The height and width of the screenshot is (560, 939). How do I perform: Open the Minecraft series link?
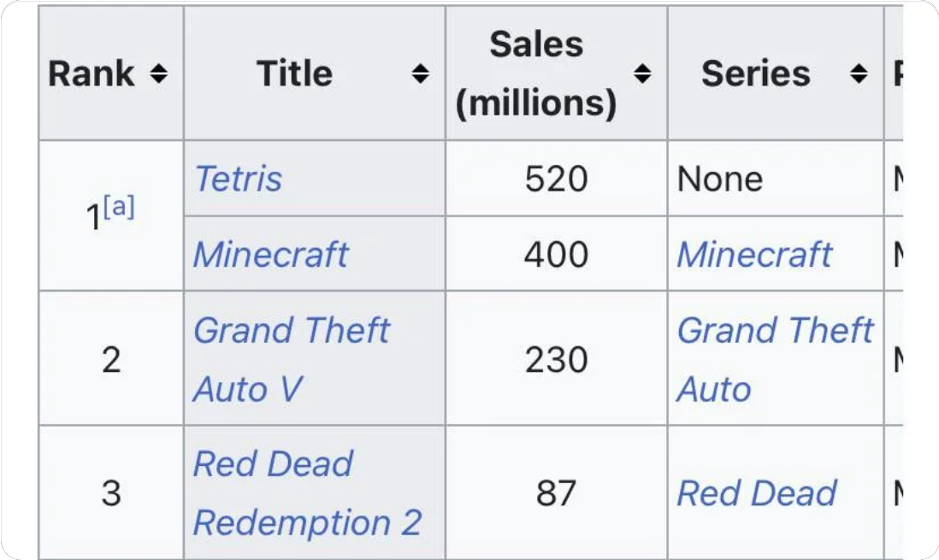(x=754, y=254)
